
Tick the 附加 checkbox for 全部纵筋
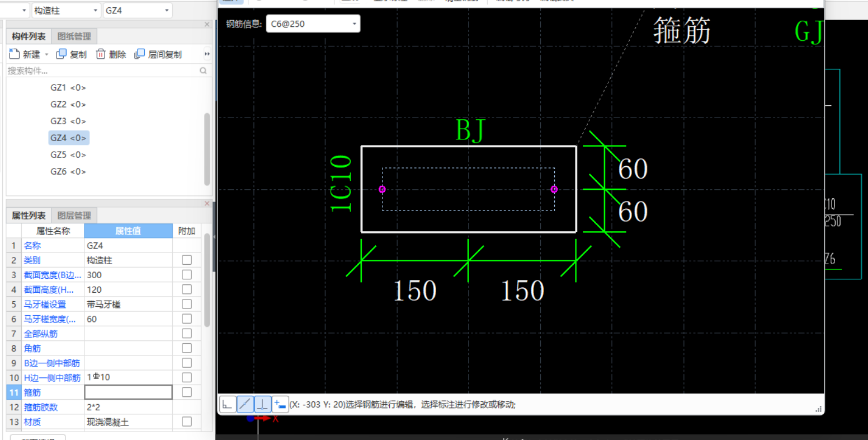(x=187, y=333)
